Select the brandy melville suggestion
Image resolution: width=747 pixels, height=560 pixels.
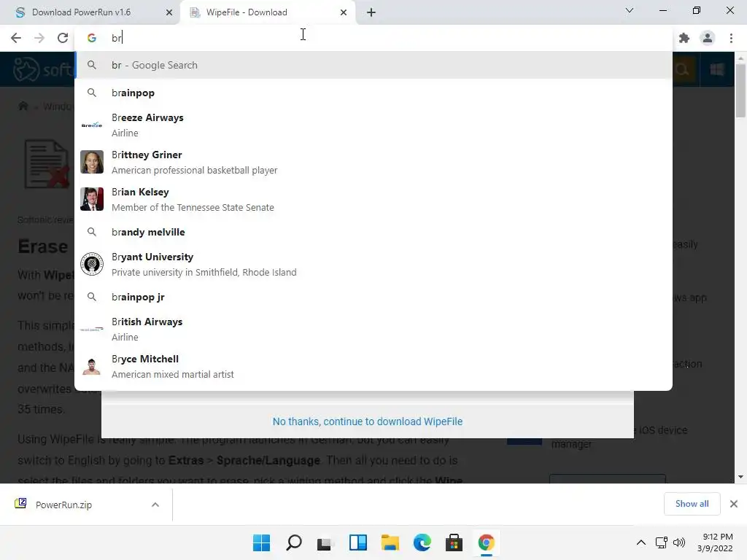coord(373,232)
